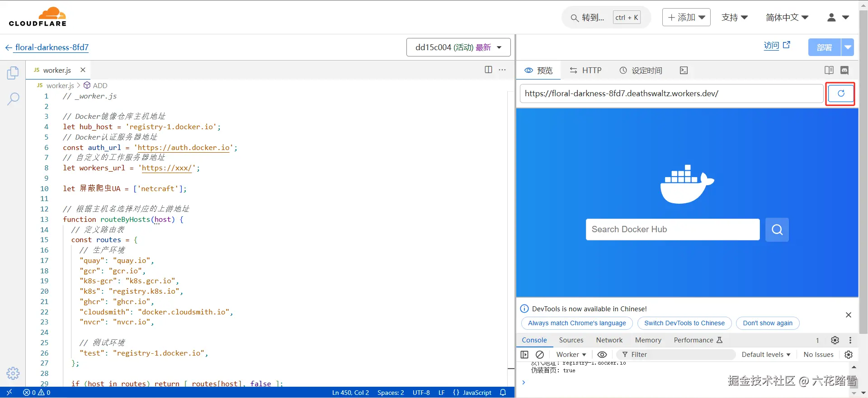Screen dimensions: 868x398
Task: Open the 添加 dropdown button
Action: [686, 17]
